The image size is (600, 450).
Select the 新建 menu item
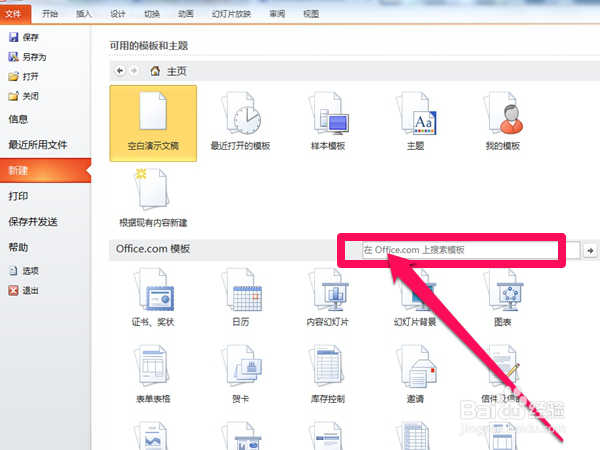[x=46, y=170]
